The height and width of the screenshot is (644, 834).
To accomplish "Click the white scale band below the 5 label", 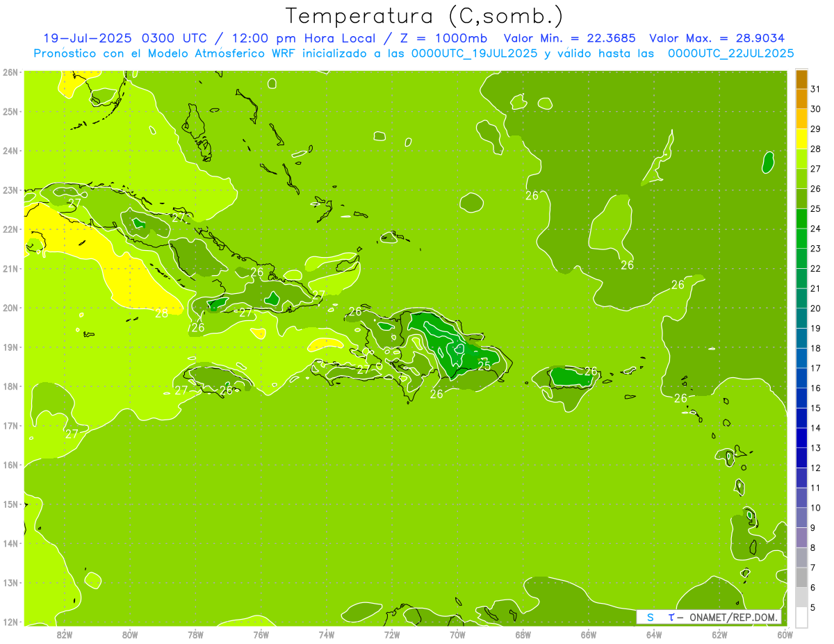I will (801, 618).
